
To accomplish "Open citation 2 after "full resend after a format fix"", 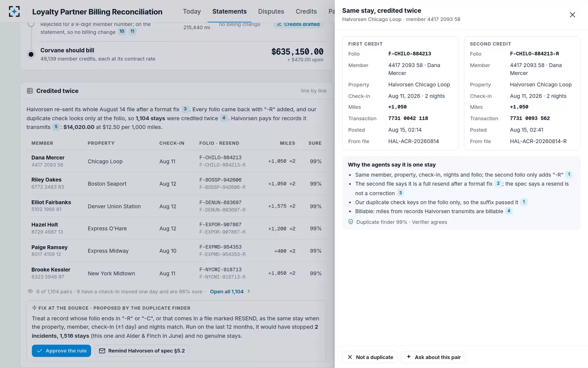I will (498, 184).
